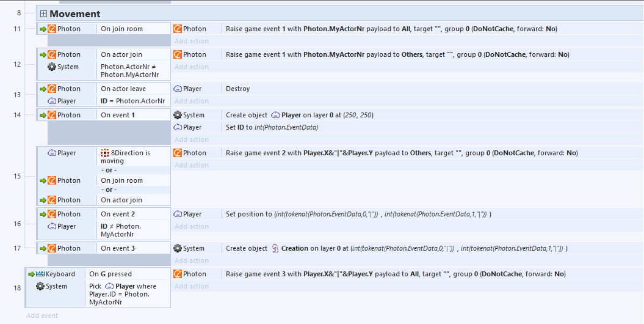Click Add event link at bottom

point(42,316)
